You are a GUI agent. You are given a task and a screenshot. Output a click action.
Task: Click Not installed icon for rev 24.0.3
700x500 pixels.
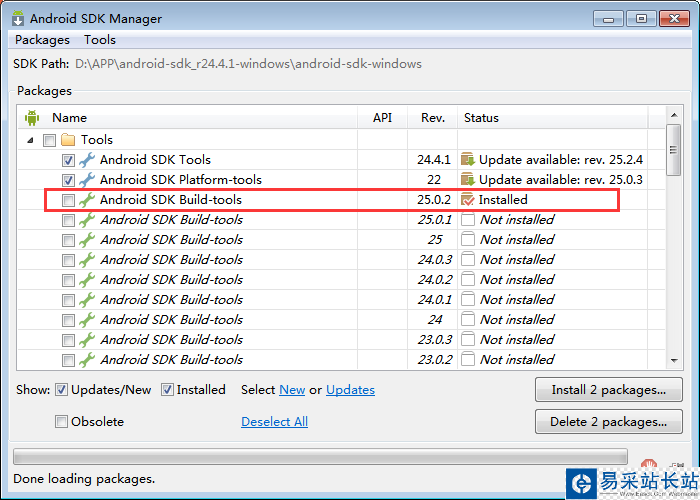coord(468,259)
